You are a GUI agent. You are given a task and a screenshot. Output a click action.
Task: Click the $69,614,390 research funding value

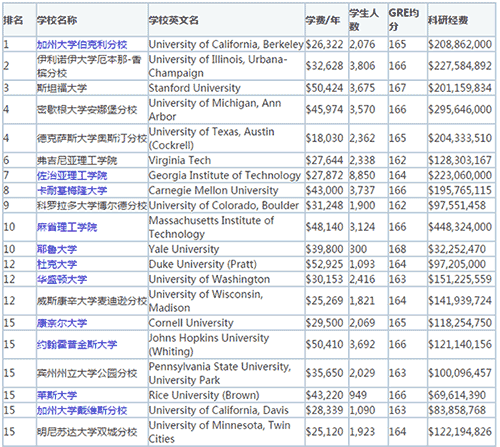[x=457, y=395]
